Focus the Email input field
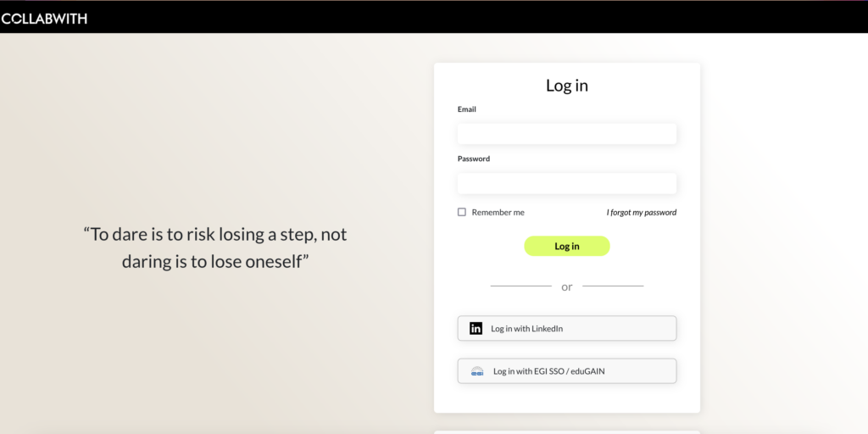This screenshot has height=434, width=868. pyautogui.click(x=566, y=134)
